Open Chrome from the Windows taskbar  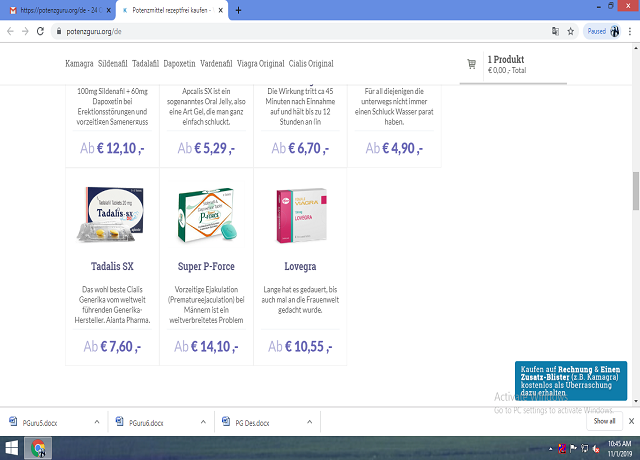pyautogui.click(x=39, y=449)
